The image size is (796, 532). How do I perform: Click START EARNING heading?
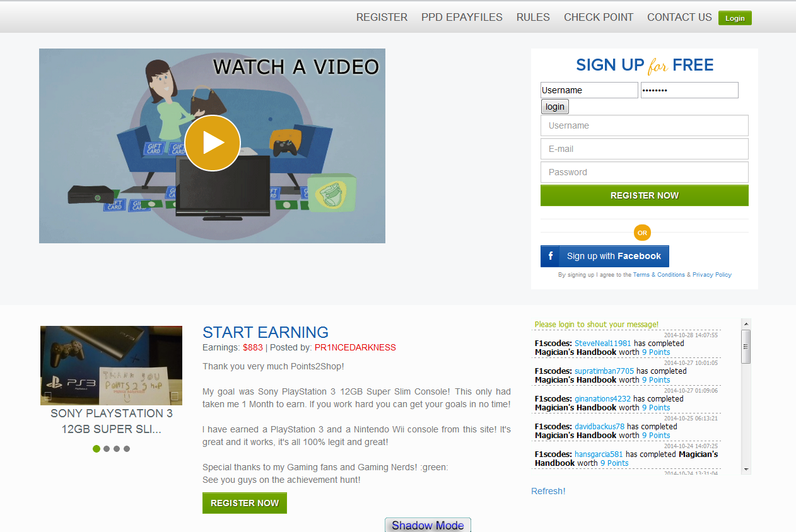coord(266,332)
